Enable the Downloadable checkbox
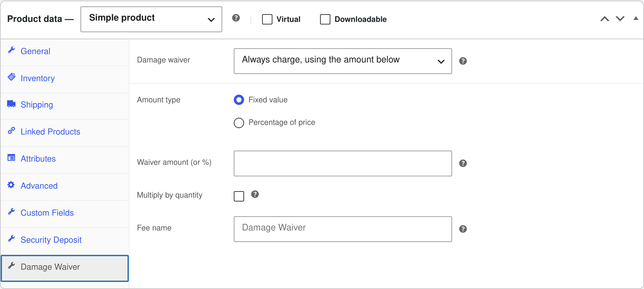The width and height of the screenshot is (644, 289). point(325,19)
